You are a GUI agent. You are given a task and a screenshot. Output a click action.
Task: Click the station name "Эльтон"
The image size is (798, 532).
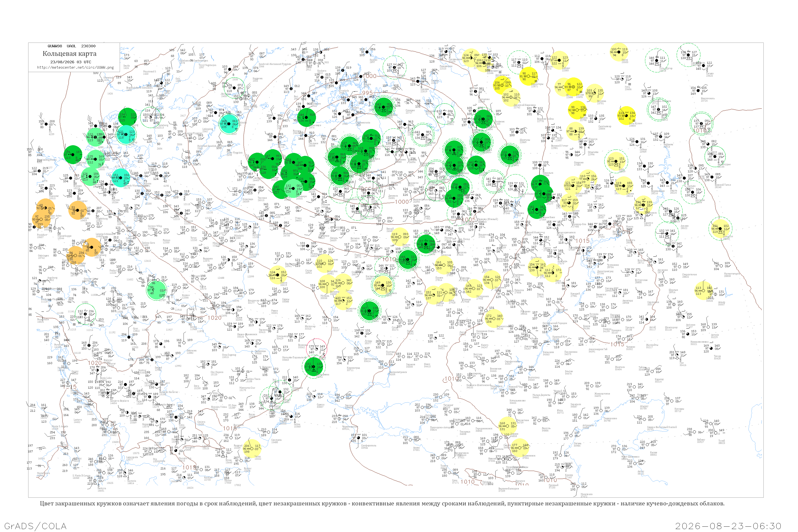pyautogui.click(x=569, y=372)
